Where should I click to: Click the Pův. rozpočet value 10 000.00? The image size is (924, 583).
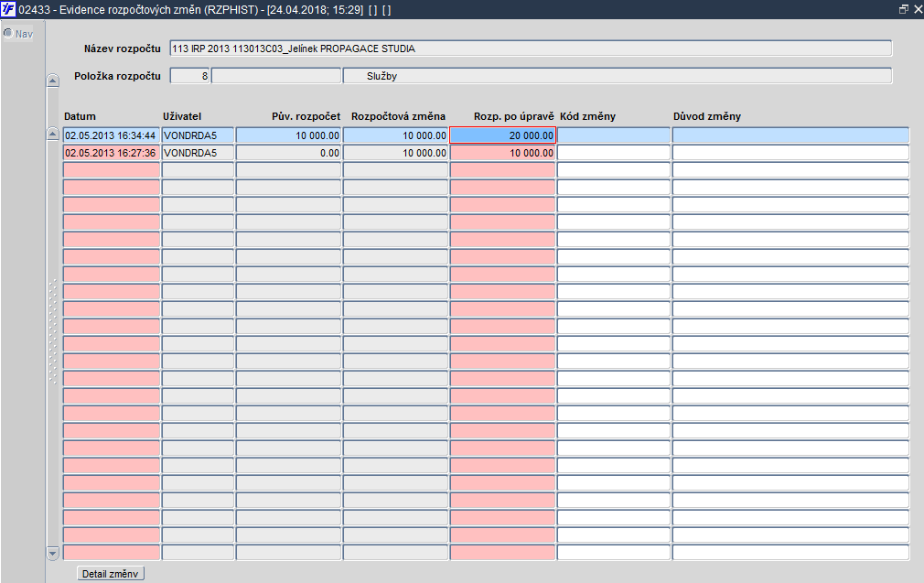click(288, 135)
